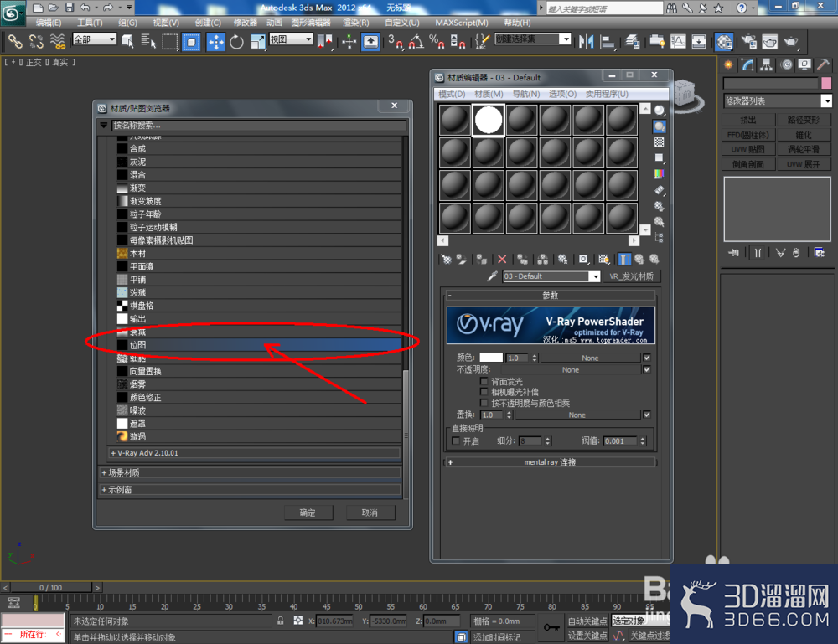Open the 渲染(R) menu
The height and width of the screenshot is (644, 838).
356,23
